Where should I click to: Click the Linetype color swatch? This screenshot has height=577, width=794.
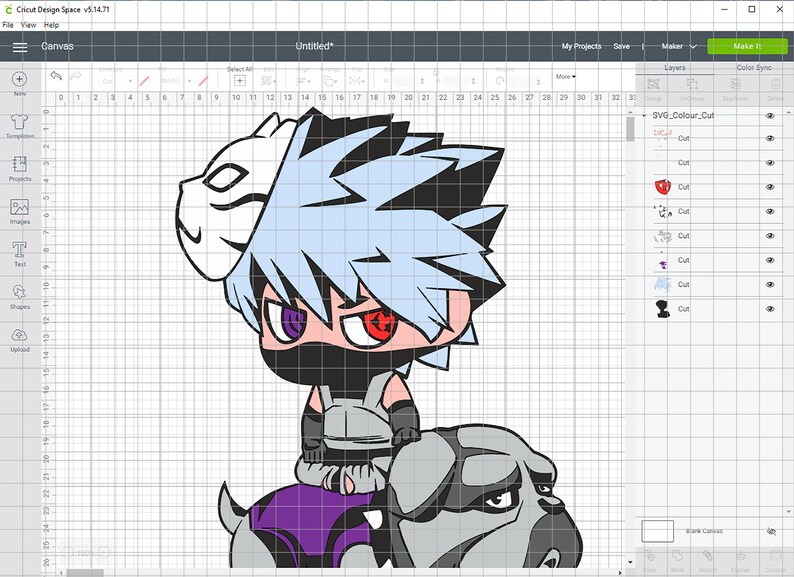(144, 81)
